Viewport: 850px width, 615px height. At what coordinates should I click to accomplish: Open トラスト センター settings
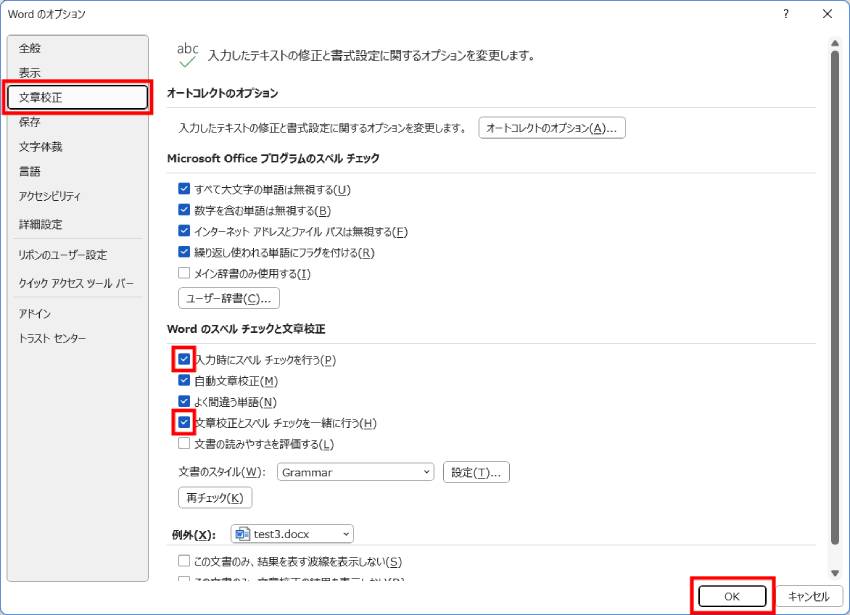(x=52, y=338)
